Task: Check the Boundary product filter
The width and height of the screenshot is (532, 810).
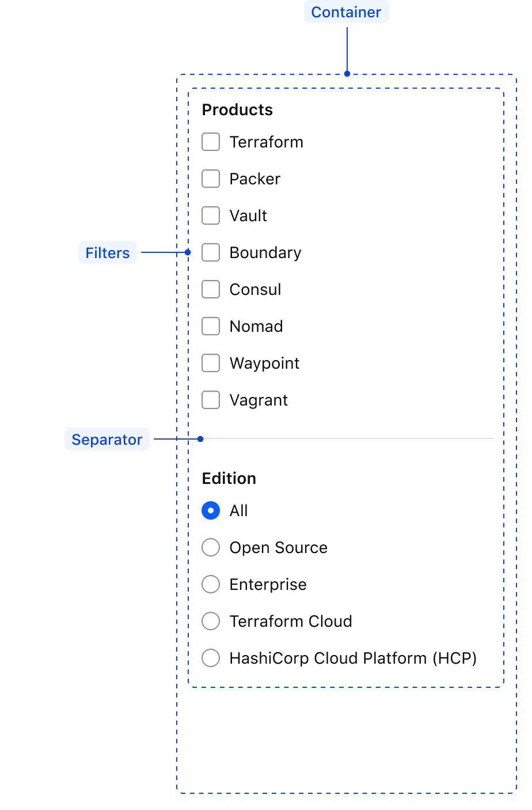Action: pyautogui.click(x=211, y=252)
